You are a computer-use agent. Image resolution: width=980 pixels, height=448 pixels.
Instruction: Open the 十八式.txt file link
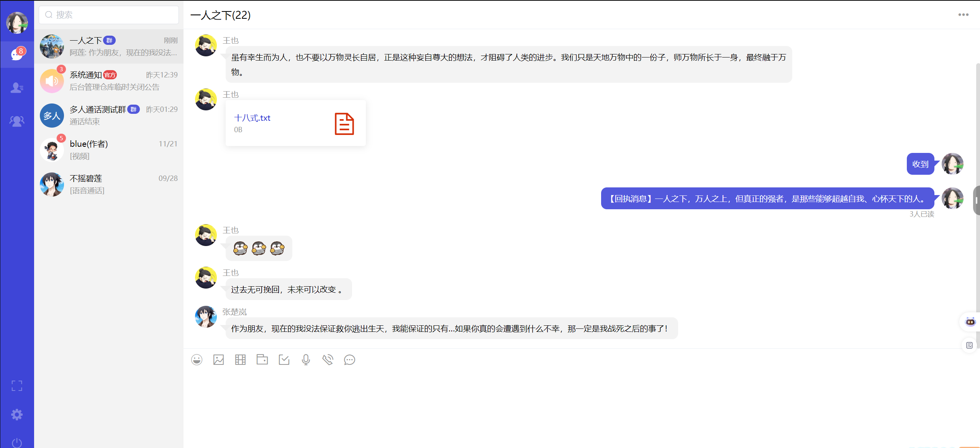[x=252, y=118]
